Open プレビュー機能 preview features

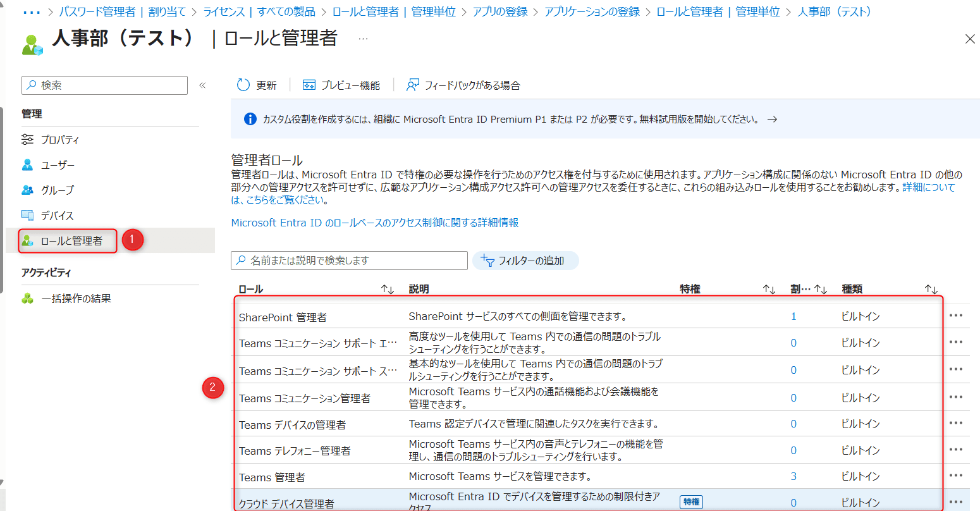(x=341, y=85)
